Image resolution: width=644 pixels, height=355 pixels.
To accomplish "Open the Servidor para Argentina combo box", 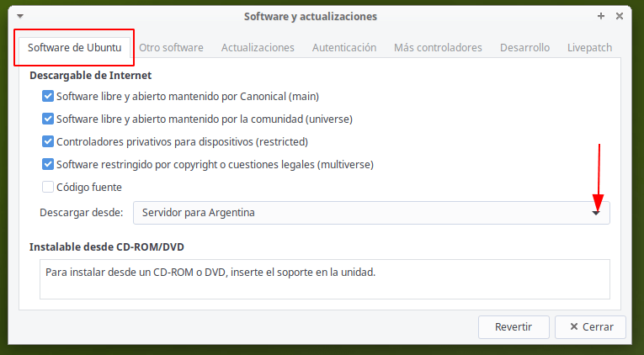I will click(371, 213).
